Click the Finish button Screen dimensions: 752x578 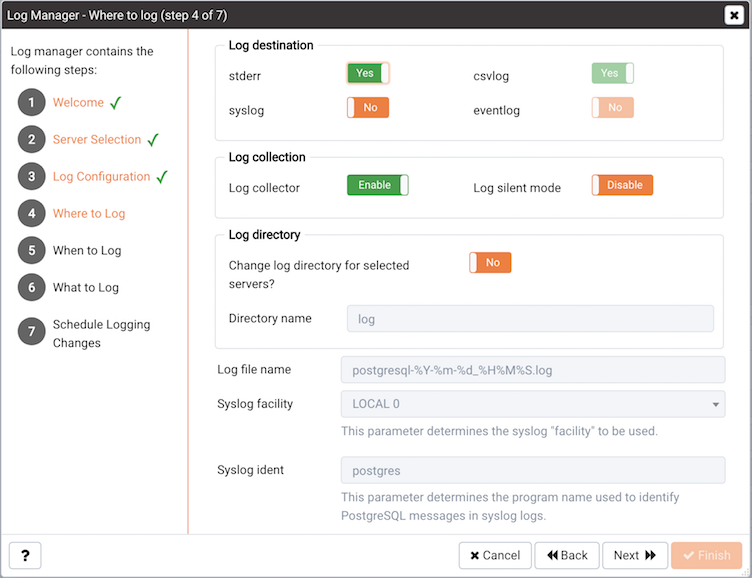click(706, 555)
